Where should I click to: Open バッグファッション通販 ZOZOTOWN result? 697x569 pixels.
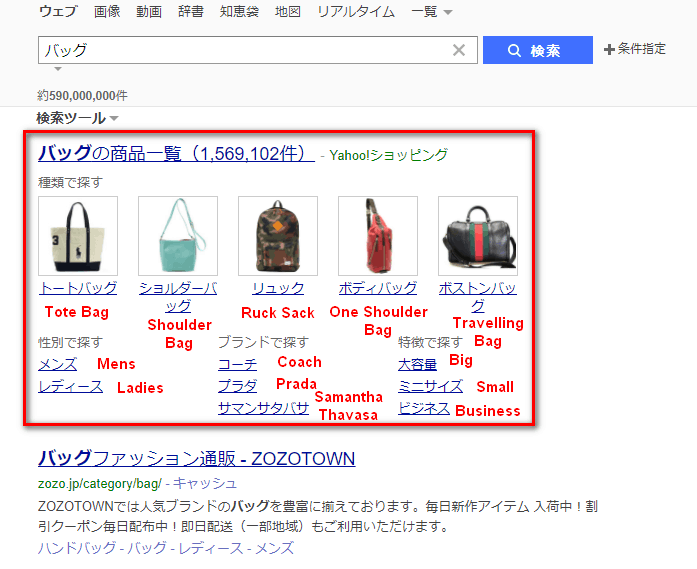click(196, 458)
